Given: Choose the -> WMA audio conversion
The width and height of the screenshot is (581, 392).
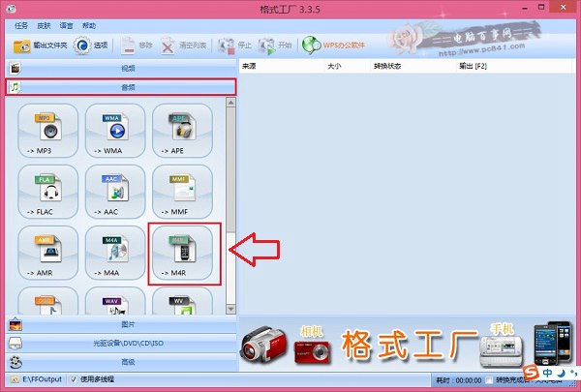Looking at the screenshot, I should click(x=115, y=131).
